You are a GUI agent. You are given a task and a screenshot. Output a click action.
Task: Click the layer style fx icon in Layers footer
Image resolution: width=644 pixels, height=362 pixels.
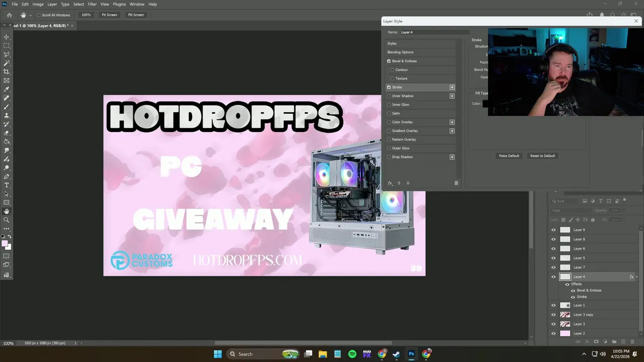[x=587, y=342]
